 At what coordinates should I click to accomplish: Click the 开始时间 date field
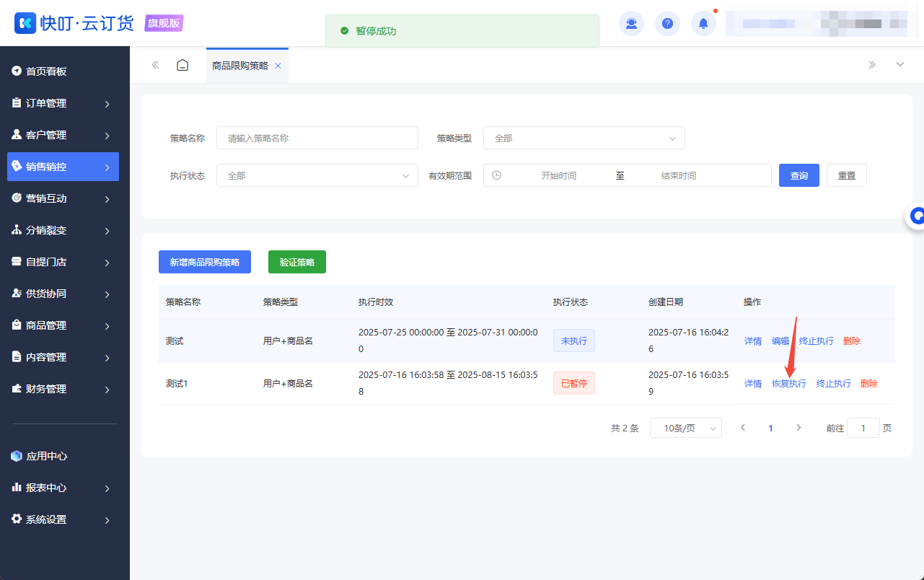pos(559,175)
